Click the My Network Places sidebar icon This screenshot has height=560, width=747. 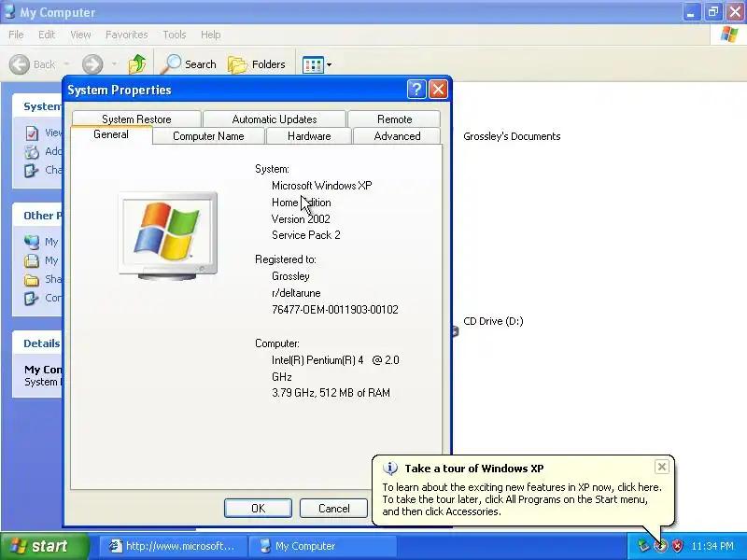click(32, 242)
